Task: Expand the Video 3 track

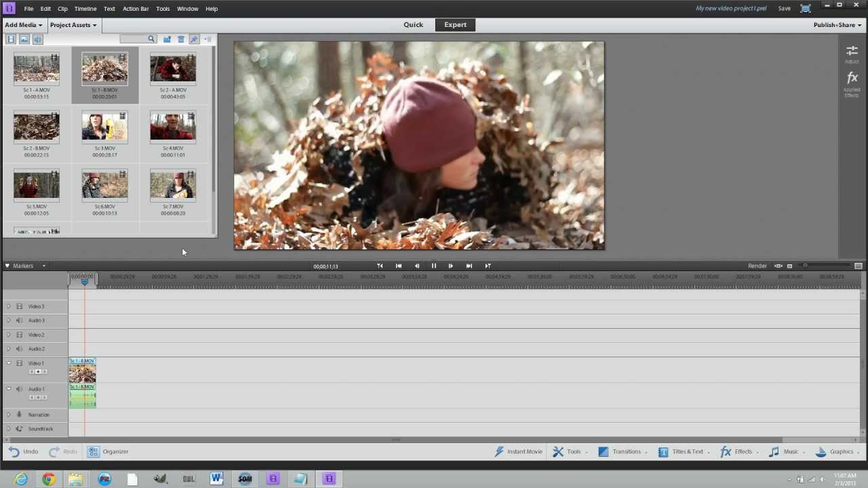Action: click(x=9, y=306)
